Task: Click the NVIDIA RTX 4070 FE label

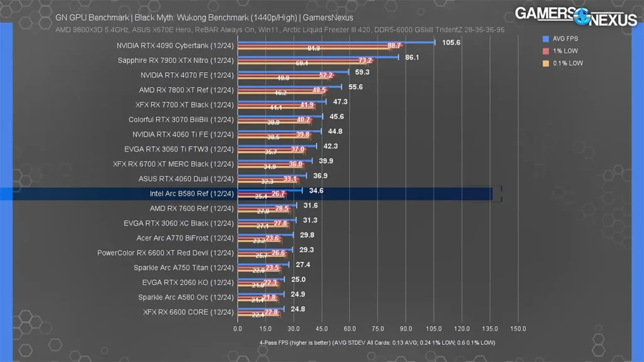Action: pos(187,75)
